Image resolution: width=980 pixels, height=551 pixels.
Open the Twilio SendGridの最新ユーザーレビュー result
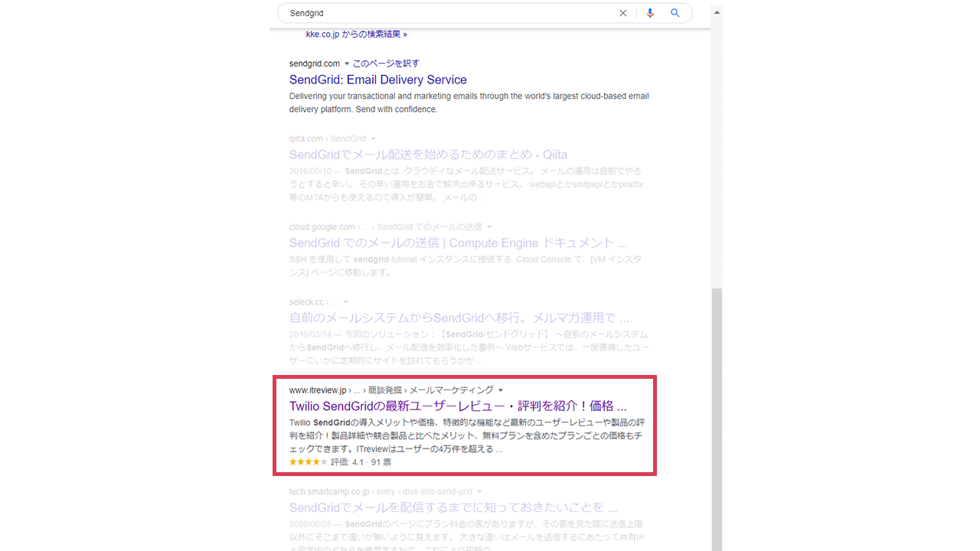458,406
